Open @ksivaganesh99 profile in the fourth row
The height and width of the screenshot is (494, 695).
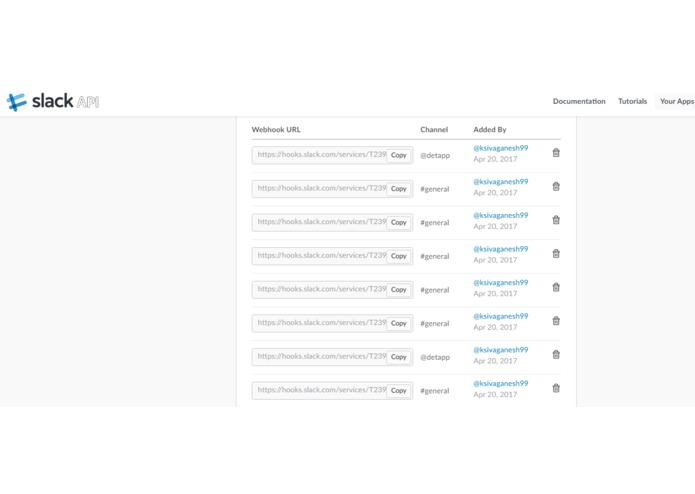[500, 249]
